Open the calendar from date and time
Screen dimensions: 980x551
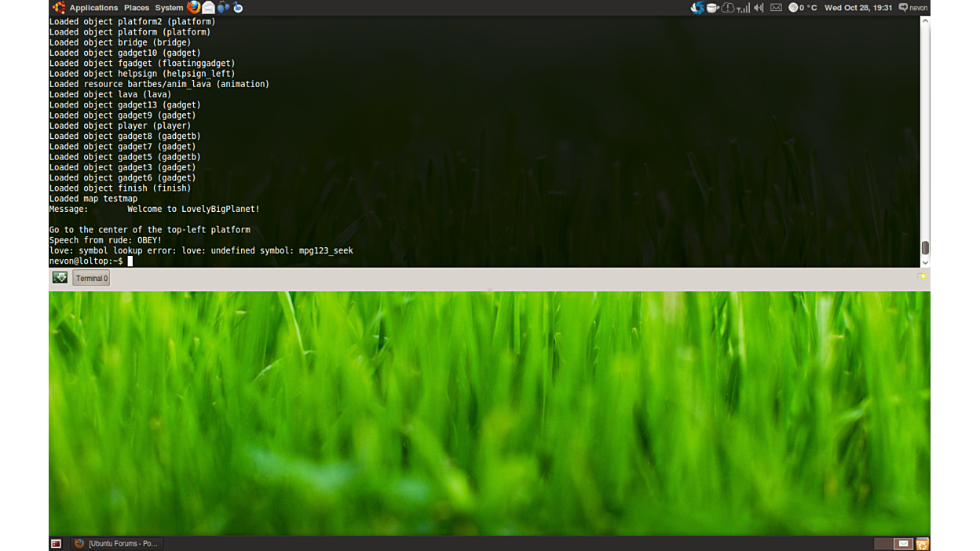pyautogui.click(x=857, y=8)
